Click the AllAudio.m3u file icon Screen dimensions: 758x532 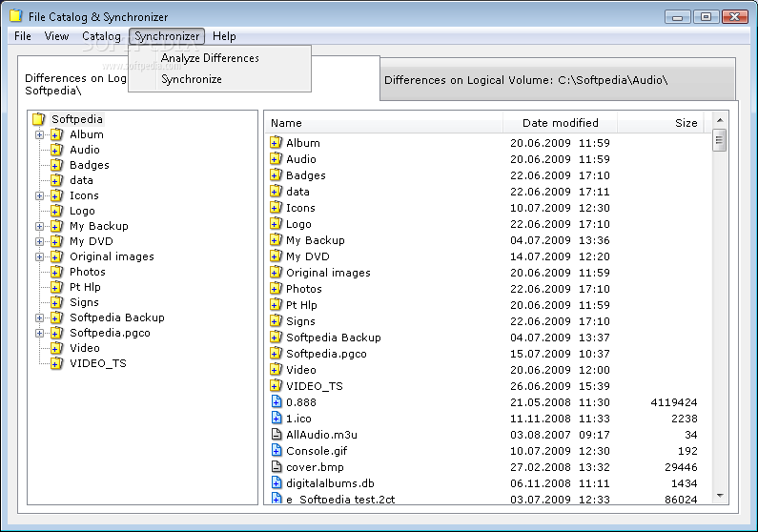click(x=277, y=435)
